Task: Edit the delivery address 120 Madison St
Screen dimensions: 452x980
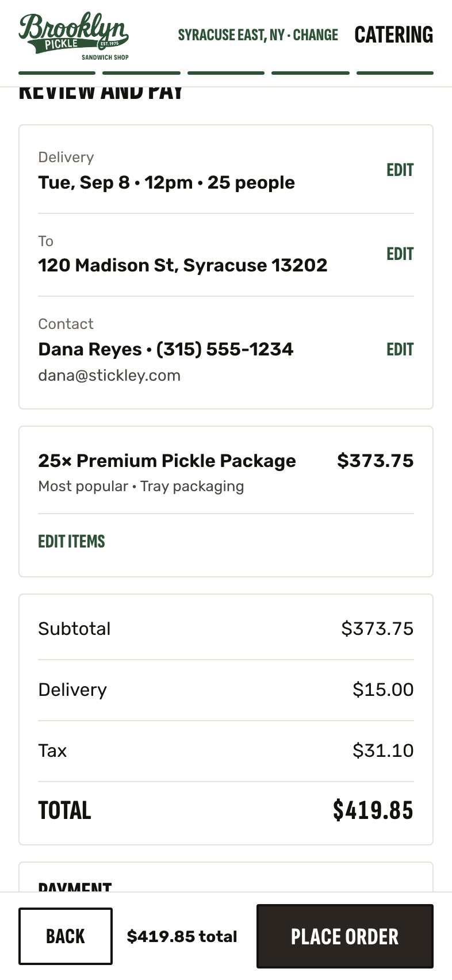Action: point(400,254)
